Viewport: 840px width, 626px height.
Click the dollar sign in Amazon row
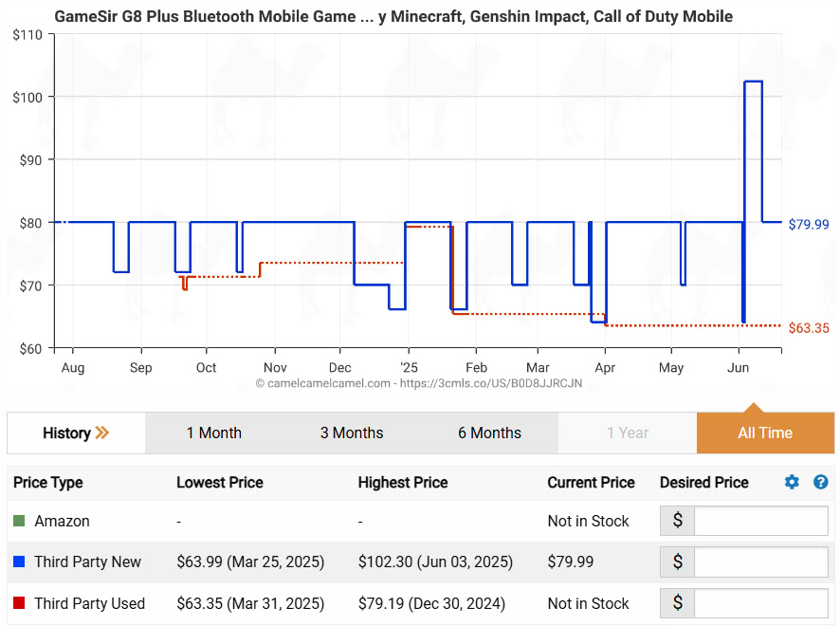[x=677, y=521]
